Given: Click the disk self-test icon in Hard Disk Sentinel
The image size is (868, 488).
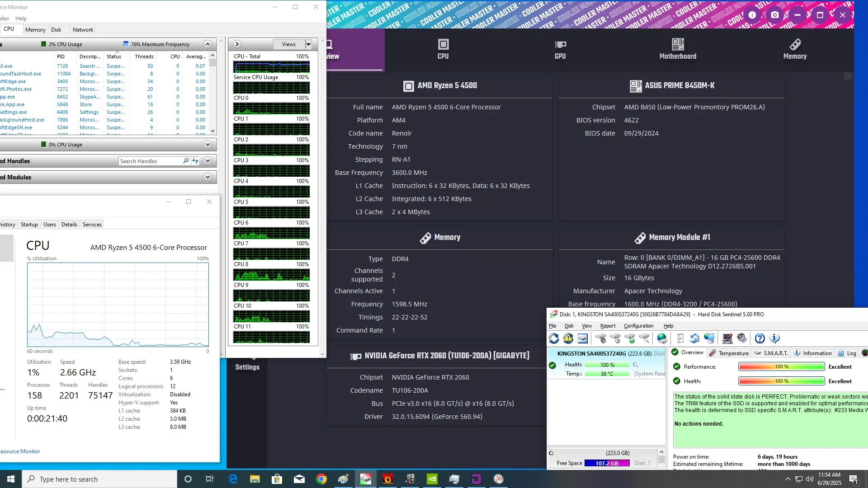Looking at the screenshot, I should click(601, 338).
